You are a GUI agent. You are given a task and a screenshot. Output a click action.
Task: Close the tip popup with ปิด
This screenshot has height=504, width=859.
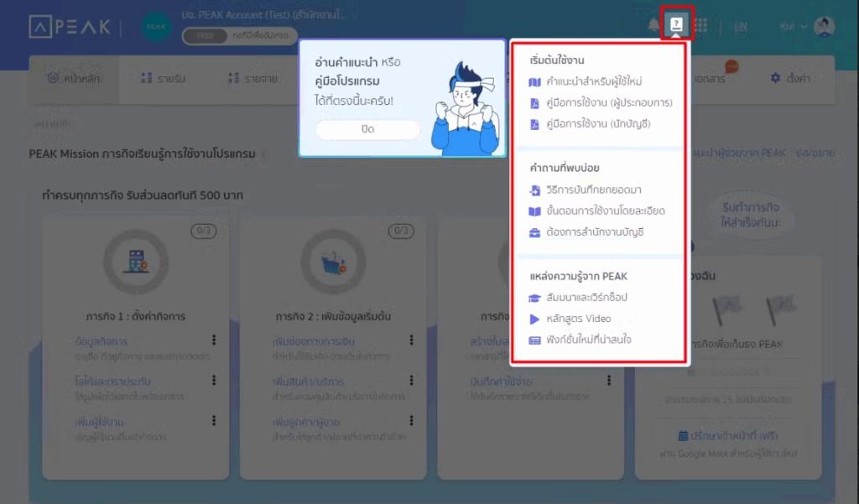(367, 129)
